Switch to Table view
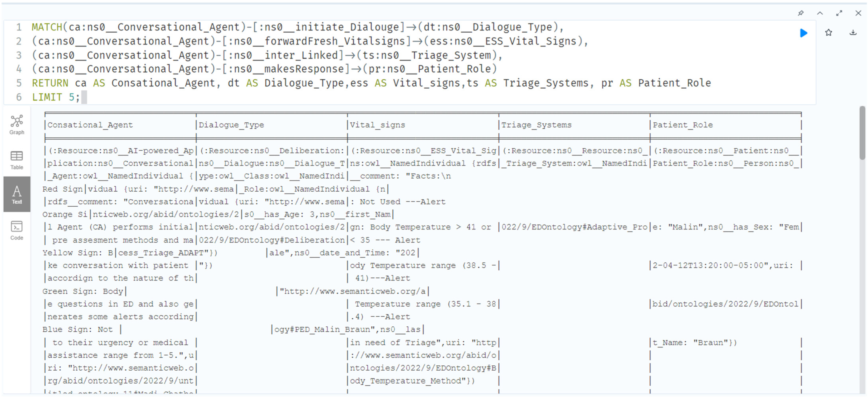Screen dimensions: 868x397 16,160
